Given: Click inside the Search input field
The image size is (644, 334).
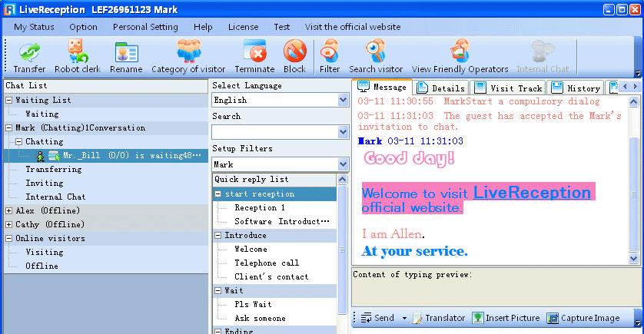Looking at the screenshot, I should 275,132.
